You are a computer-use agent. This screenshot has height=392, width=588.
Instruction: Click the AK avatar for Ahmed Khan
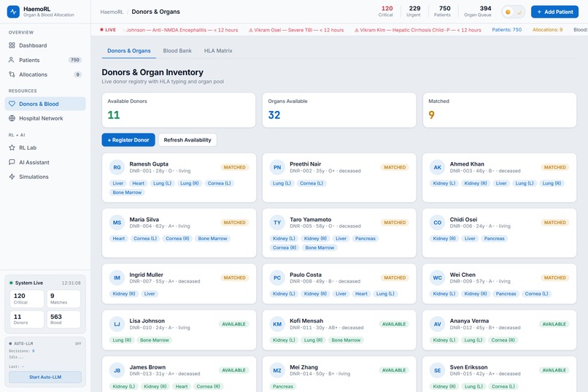click(437, 167)
